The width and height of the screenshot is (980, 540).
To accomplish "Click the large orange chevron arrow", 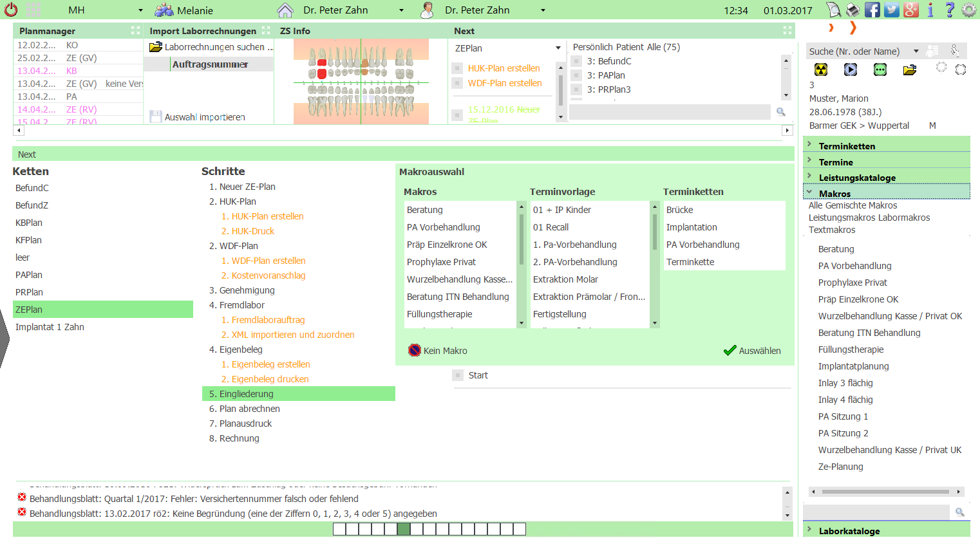I will pyautogui.click(x=853, y=28).
